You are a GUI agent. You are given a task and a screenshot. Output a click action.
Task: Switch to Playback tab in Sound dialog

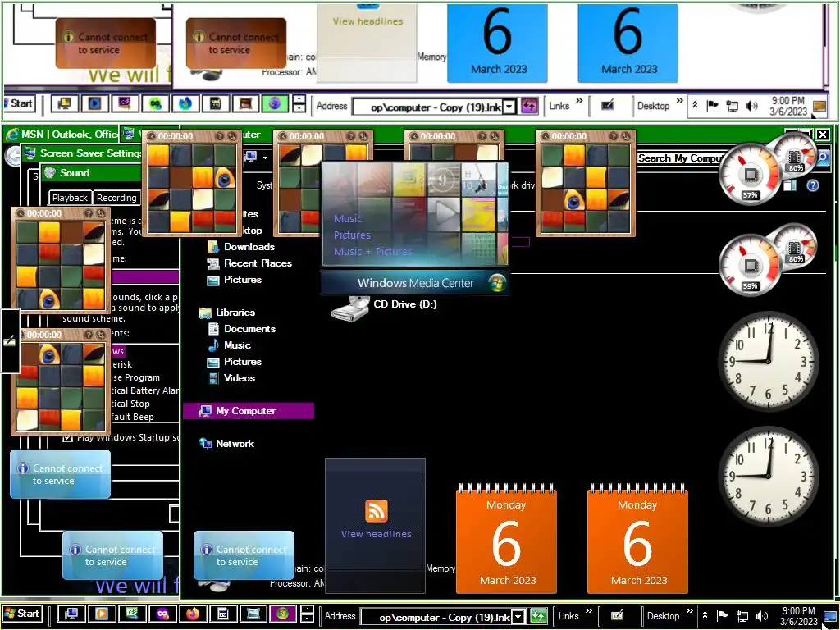pyautogui.click(x=70, y=198)
